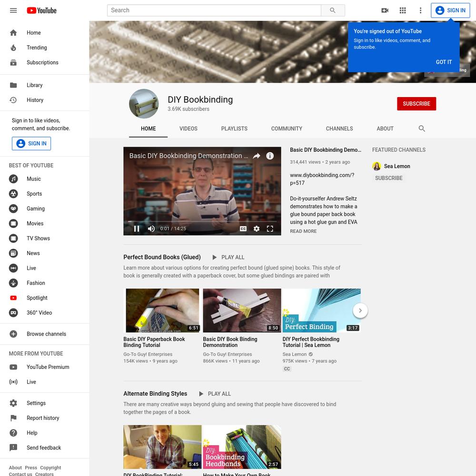476x476 pixels.
Task: Open the News channel
Action: point(45,254)
